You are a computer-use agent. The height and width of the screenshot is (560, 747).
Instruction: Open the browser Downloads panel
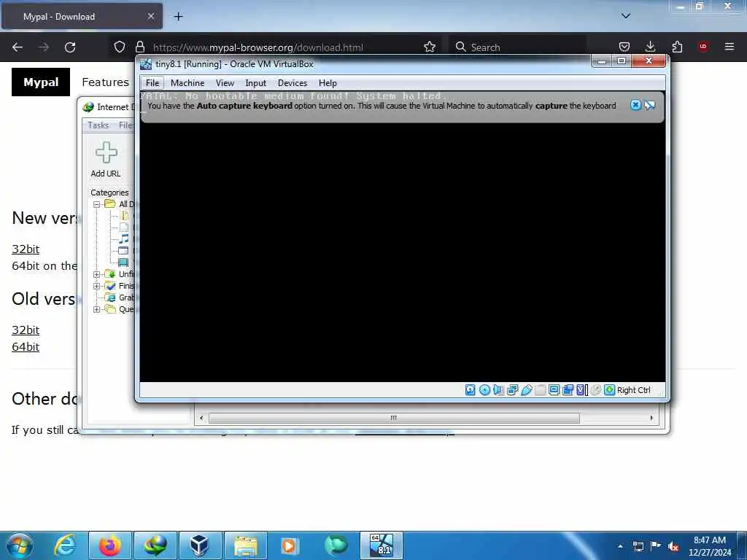(x=650, y=47)
